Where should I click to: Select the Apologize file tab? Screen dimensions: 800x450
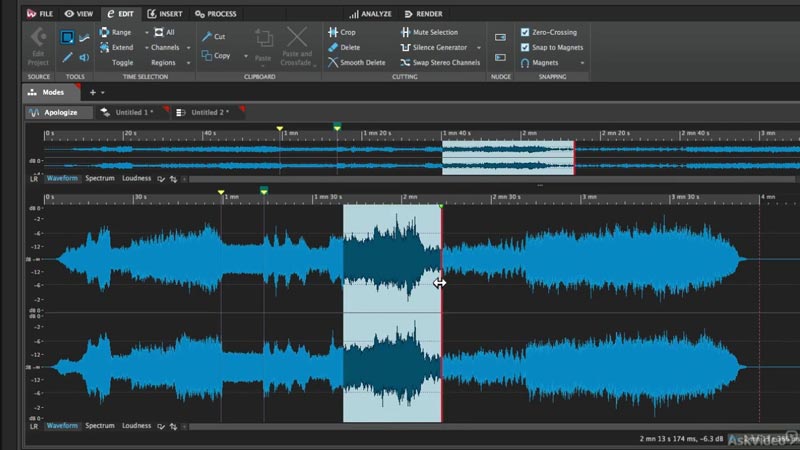(x=60, y=112)
